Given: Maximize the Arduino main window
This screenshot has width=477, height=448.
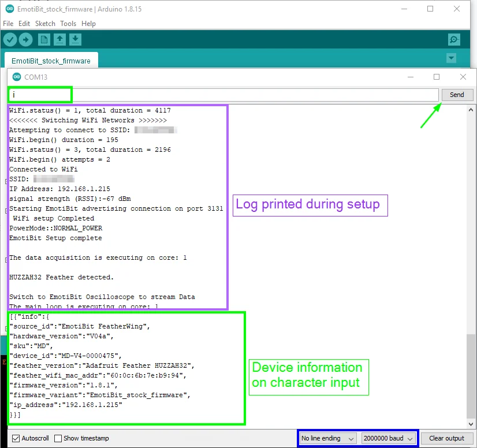Looking at the screenshot, I should pyautogui.click(x=430, y=9).
